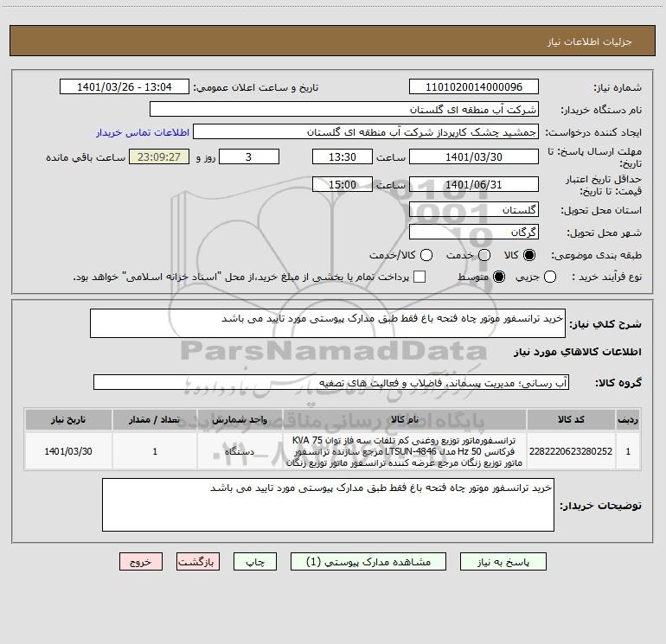Viewport: 666px width, 644px height.
Task: Click the خروج exit button
Action: point(141,562)
